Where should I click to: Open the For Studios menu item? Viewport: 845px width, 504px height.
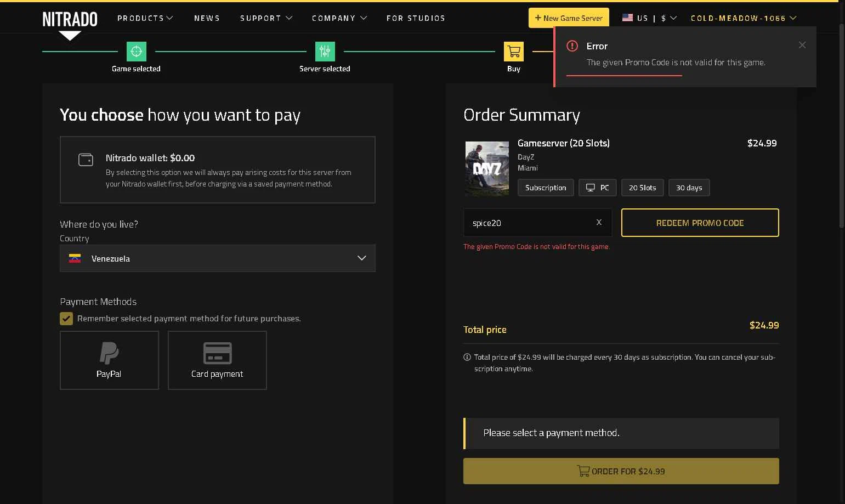(x=416, y=18)
